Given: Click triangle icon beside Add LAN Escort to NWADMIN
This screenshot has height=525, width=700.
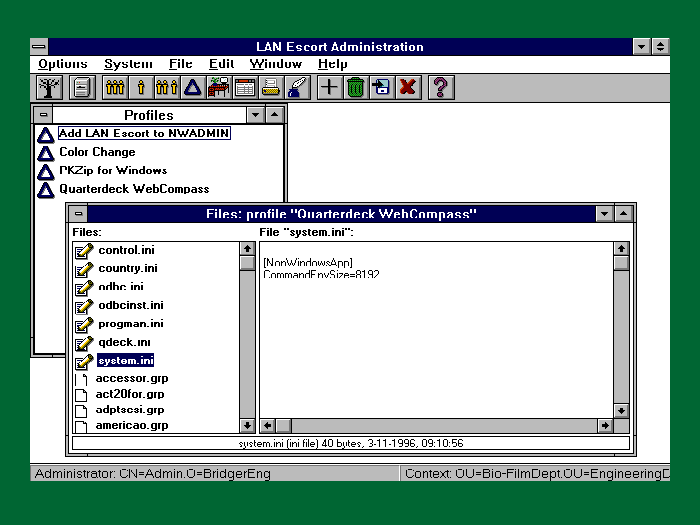Looking at the screenshot, I should pos(46,134).
